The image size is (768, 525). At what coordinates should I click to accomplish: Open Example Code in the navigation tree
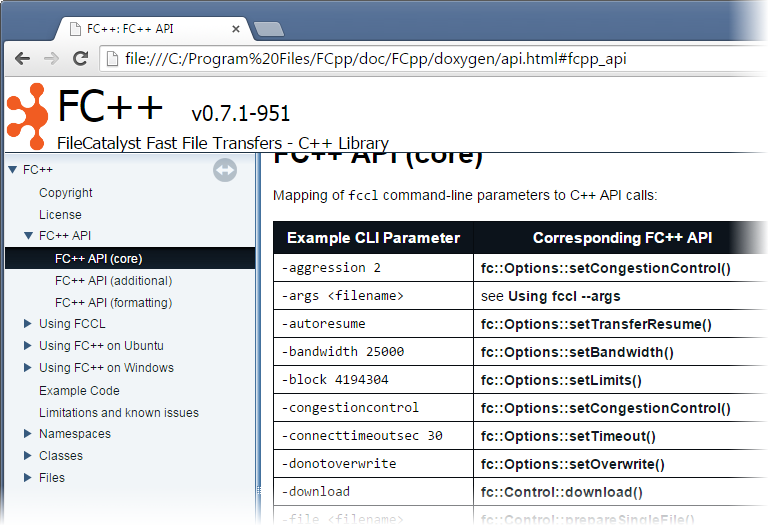coord(79,391)
